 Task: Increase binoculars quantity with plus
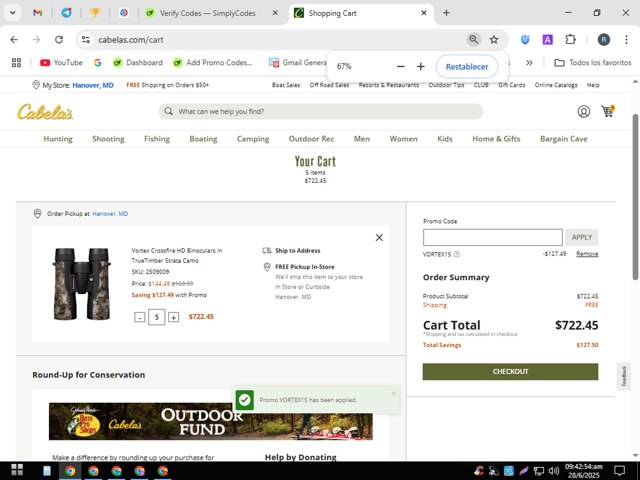(173, 317)
